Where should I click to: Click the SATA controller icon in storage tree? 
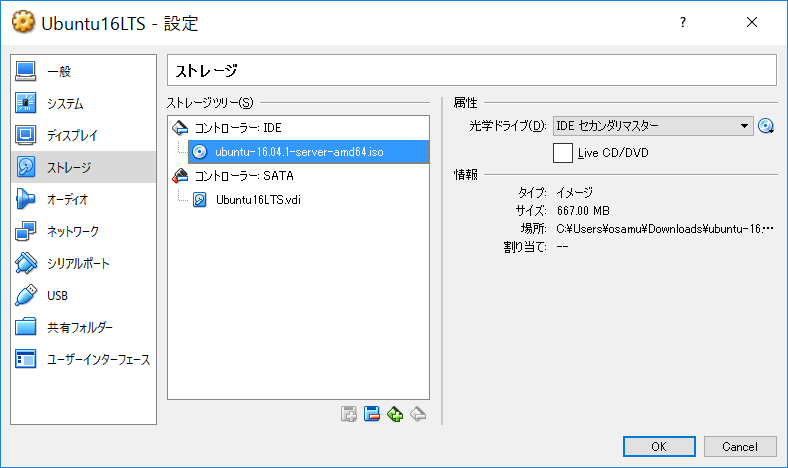[x=180, y=175]
